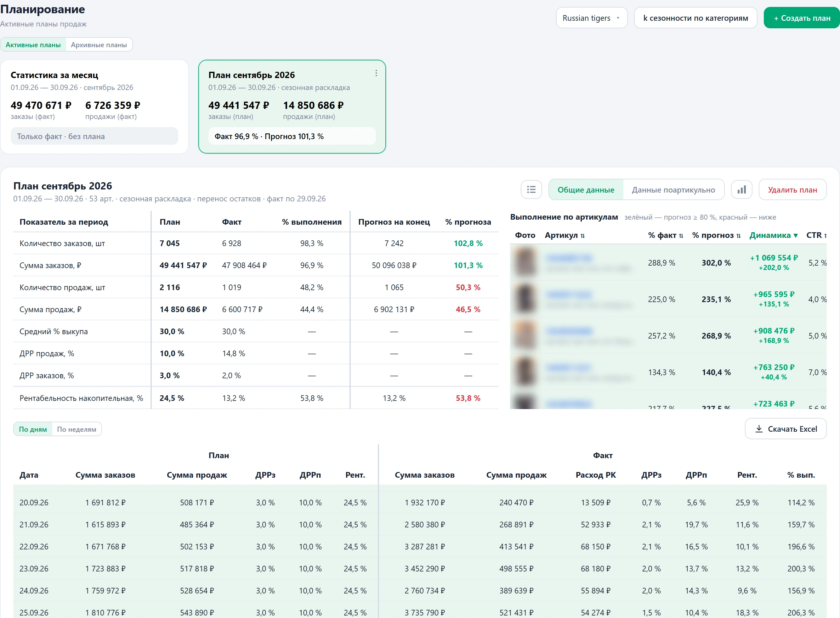
Task: Sort by Динамика column header
Action: tap(773, 235)
